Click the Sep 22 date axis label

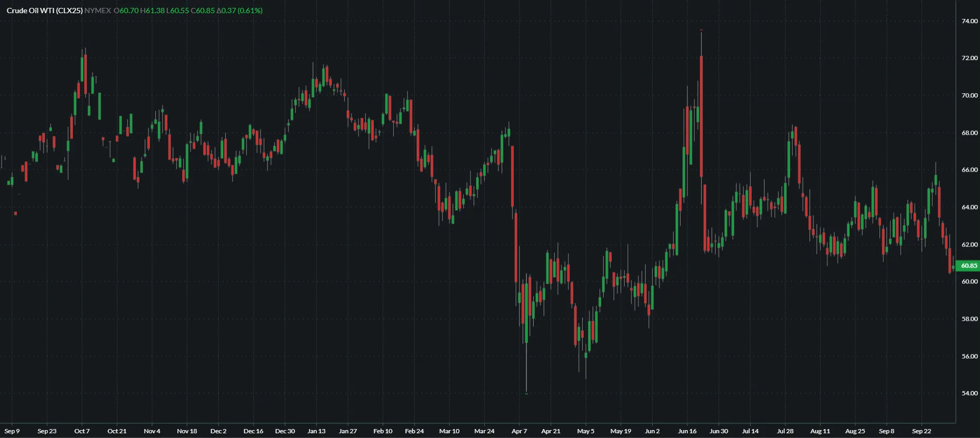pyautogui.click(x=921, y=431)
